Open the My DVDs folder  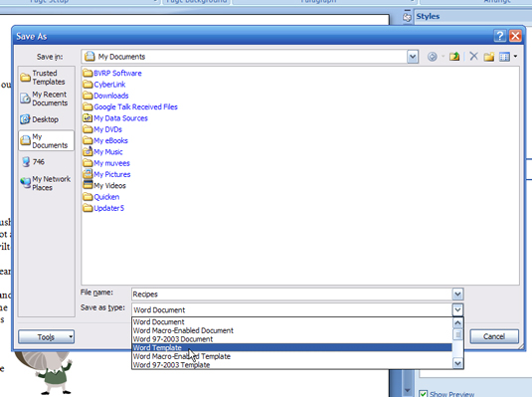point(102,129)
